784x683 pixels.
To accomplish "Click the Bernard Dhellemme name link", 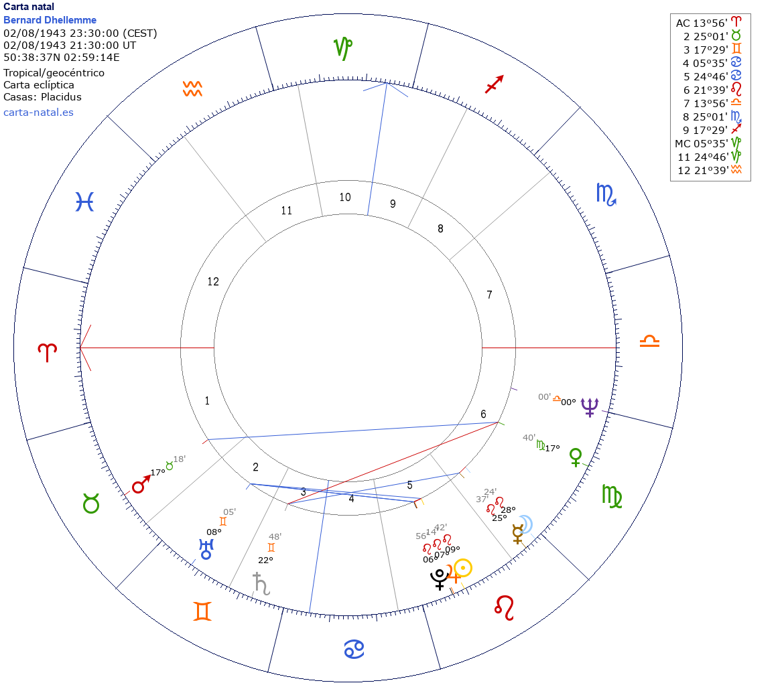I will [x=50, y=20].
